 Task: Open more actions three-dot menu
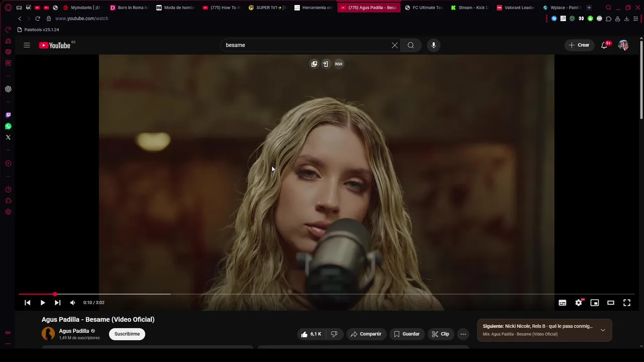(x=463, y=334)
